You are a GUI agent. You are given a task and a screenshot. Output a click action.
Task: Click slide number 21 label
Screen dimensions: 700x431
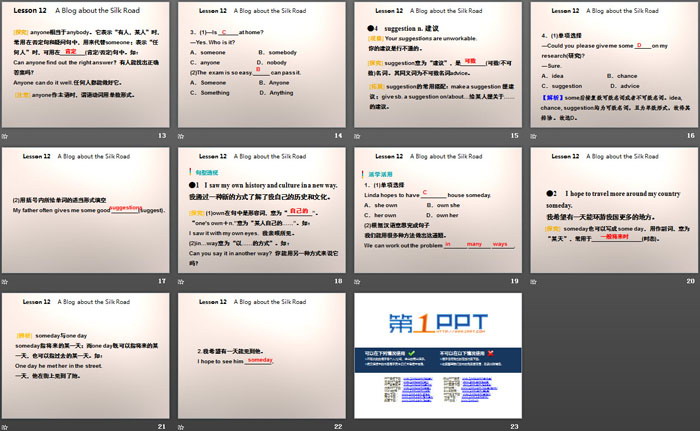162,427
